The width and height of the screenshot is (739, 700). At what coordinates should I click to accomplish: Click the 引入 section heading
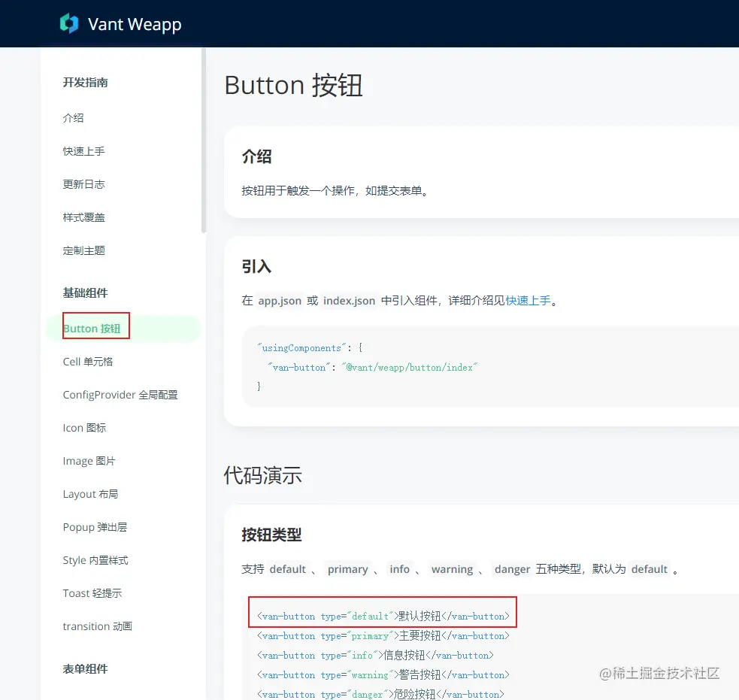click(257, 267)
